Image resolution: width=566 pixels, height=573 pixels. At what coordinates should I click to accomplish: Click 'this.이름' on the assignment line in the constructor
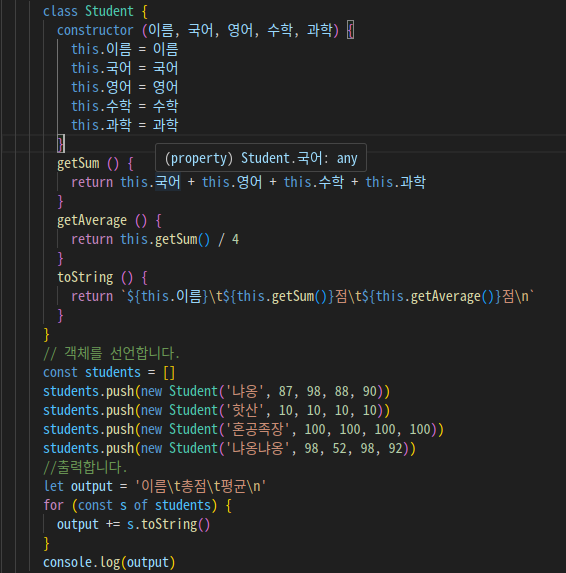[x=101, y=49]
